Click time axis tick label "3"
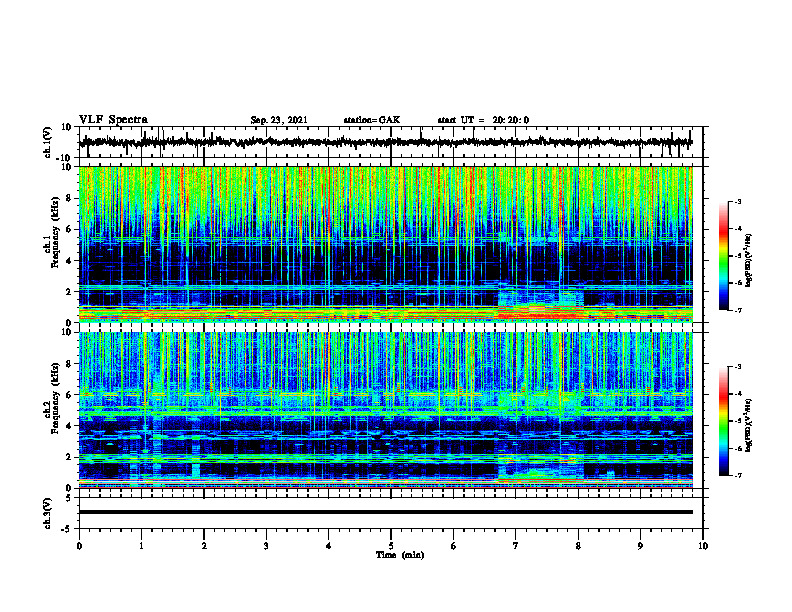Image resolution: width=792 pixels, height=612 pixels. [x=266, y=546]
